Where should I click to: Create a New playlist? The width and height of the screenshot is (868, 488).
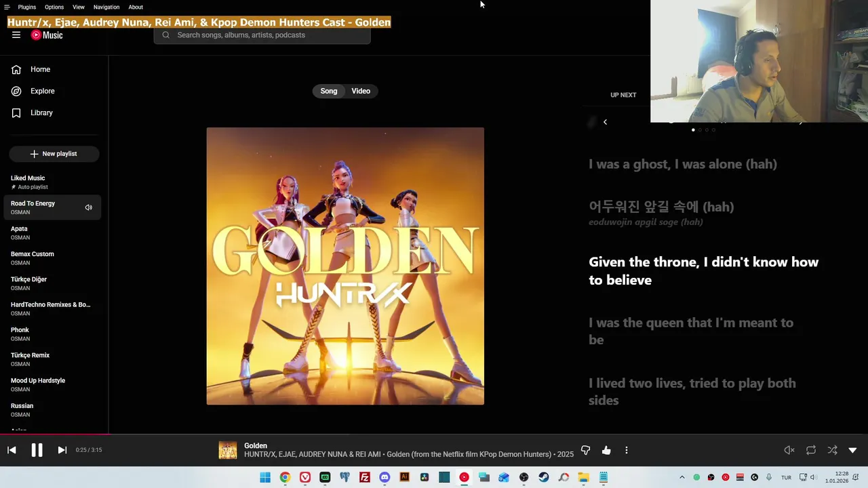[x=54, y=154]
